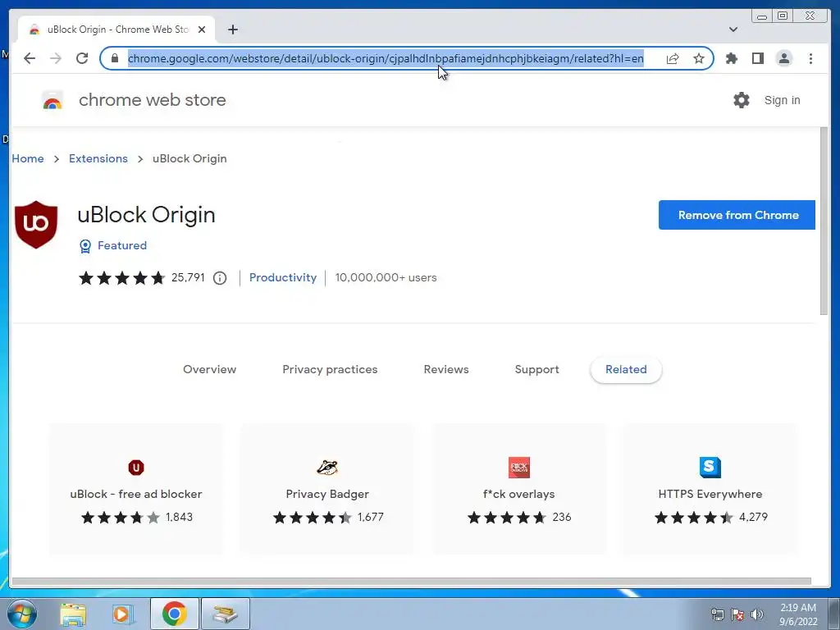Screen dimensions: 840x630
Task: Open Windows Explorer from taskbar
Action: pos(73,614)
